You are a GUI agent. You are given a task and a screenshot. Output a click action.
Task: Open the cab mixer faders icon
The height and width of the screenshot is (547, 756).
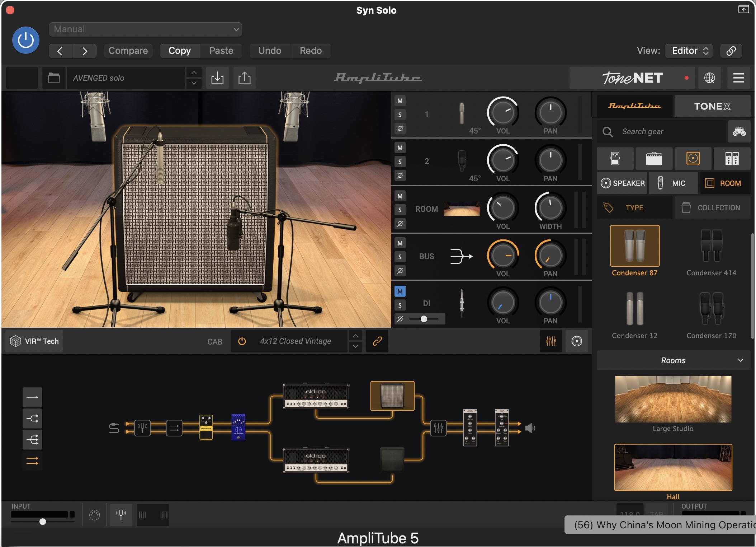coord(551,341)
